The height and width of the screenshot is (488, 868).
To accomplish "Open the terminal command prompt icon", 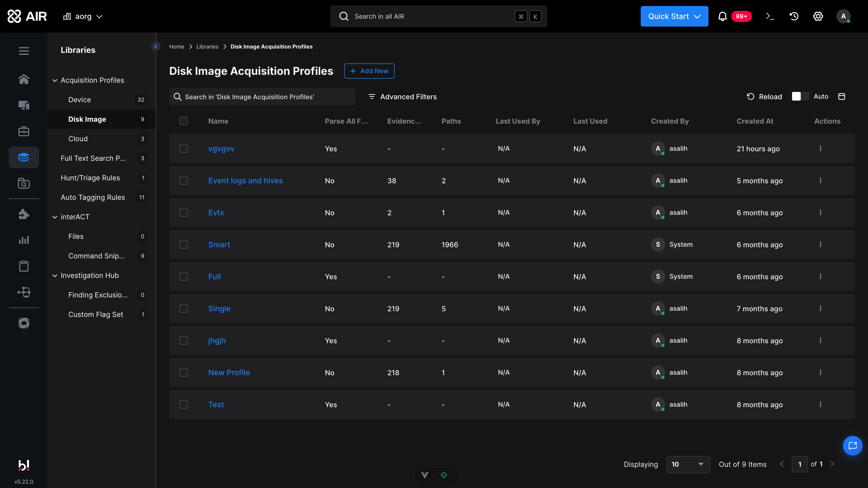I will click(x=770, y=16).
